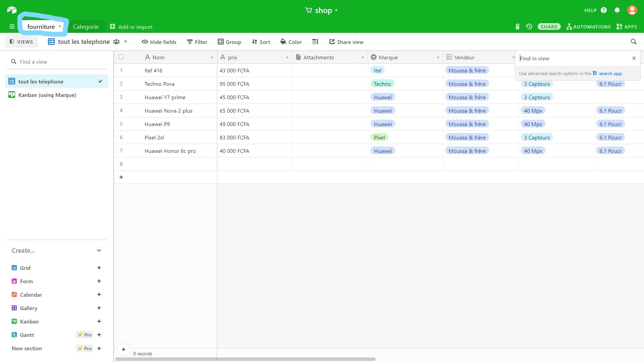Open Marque column dropdown arrow

pyautogui.click(x=438, y=58)
